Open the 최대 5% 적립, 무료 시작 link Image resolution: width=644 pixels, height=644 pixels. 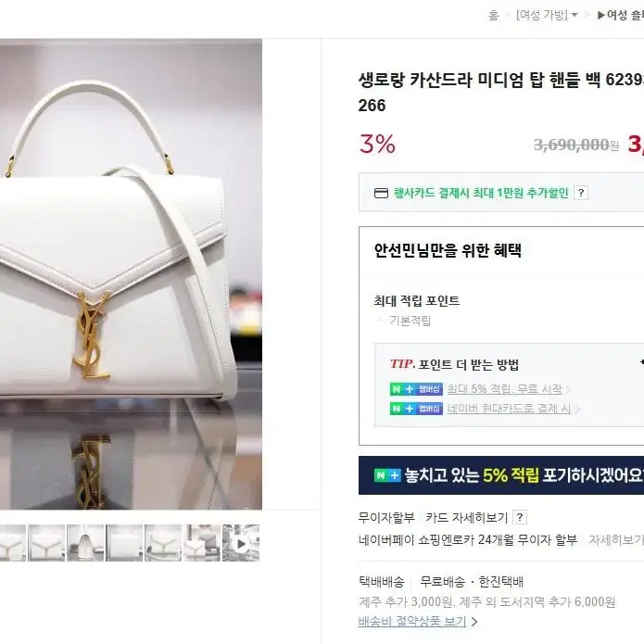pos(505,389)
